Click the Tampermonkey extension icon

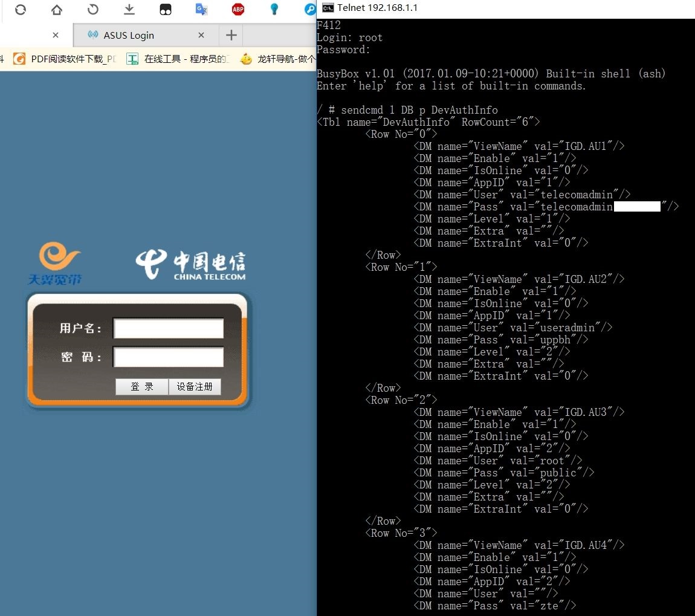166,9
